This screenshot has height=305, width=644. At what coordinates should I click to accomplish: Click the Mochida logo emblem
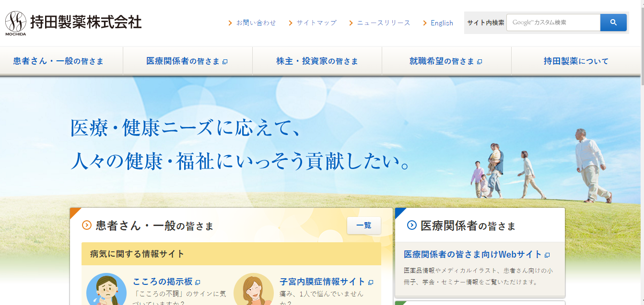point(16,23)
